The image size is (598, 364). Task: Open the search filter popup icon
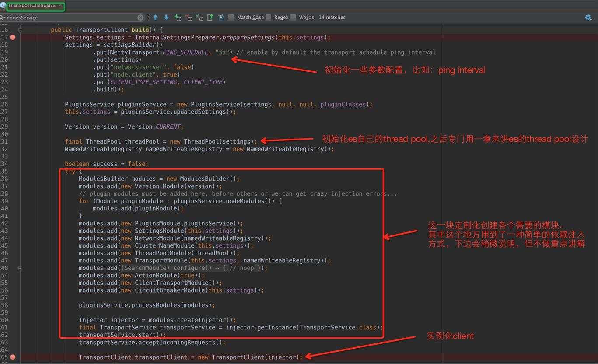click(x=221, y=17)
